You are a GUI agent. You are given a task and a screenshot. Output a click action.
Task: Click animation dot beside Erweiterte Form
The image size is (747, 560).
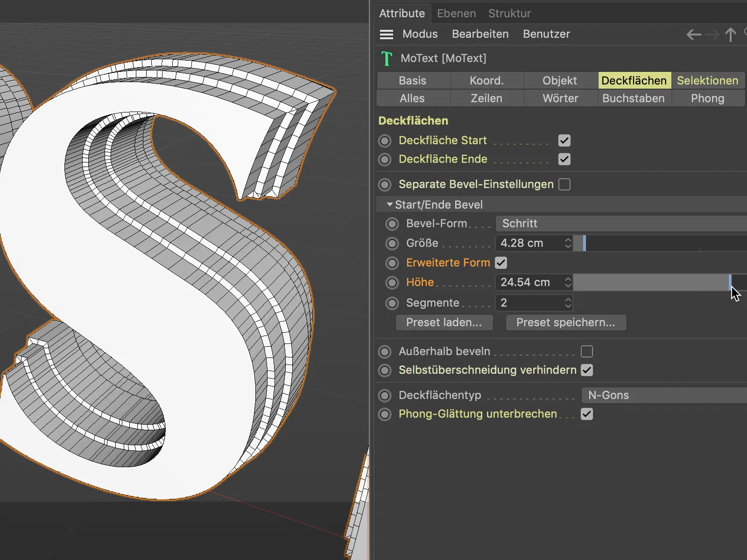click(392, 263)
